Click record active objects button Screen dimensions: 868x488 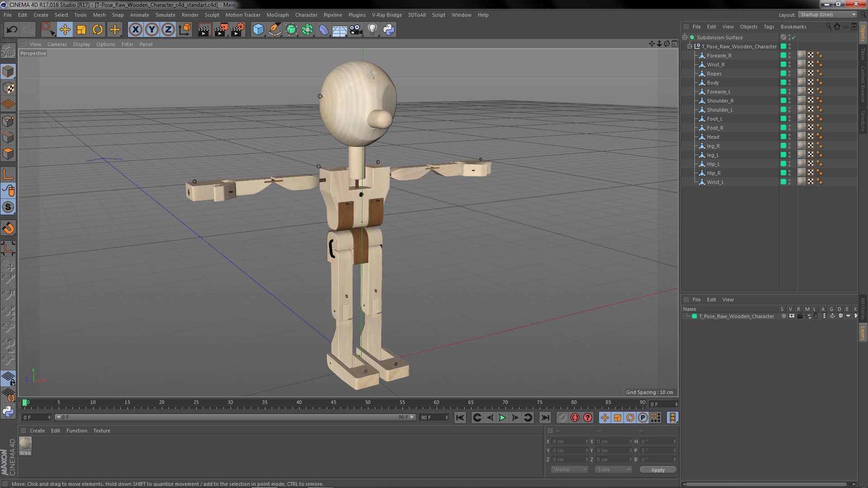(562, 418)
